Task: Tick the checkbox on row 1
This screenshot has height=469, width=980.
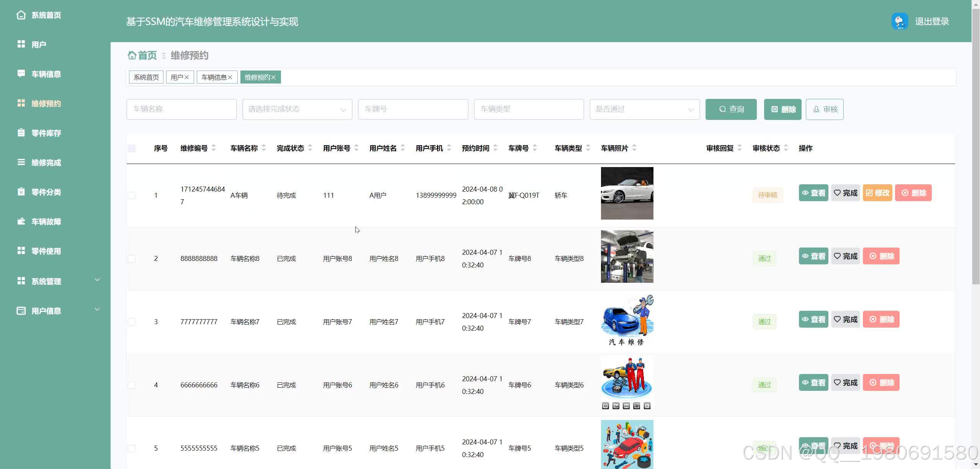Action: click(x=132, y=195)
